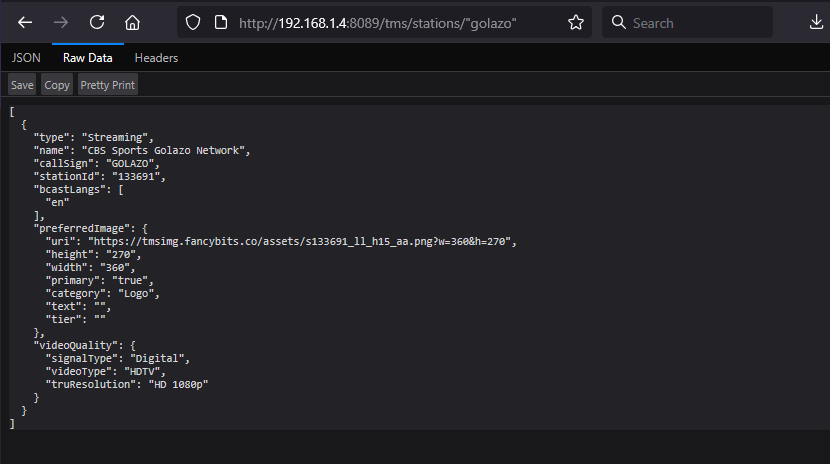Screen dimensions: 830x464
Task: Open the Headers tab
Action: (156, 58)
